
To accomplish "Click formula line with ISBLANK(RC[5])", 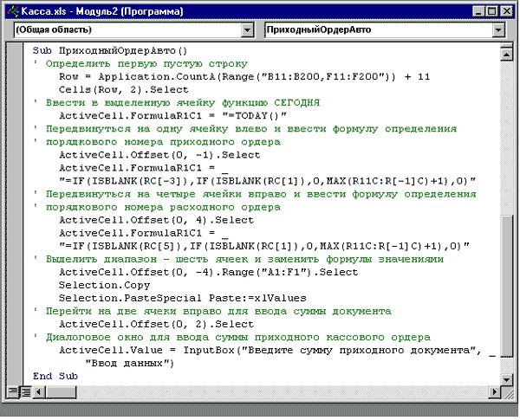I will (264, 246).
